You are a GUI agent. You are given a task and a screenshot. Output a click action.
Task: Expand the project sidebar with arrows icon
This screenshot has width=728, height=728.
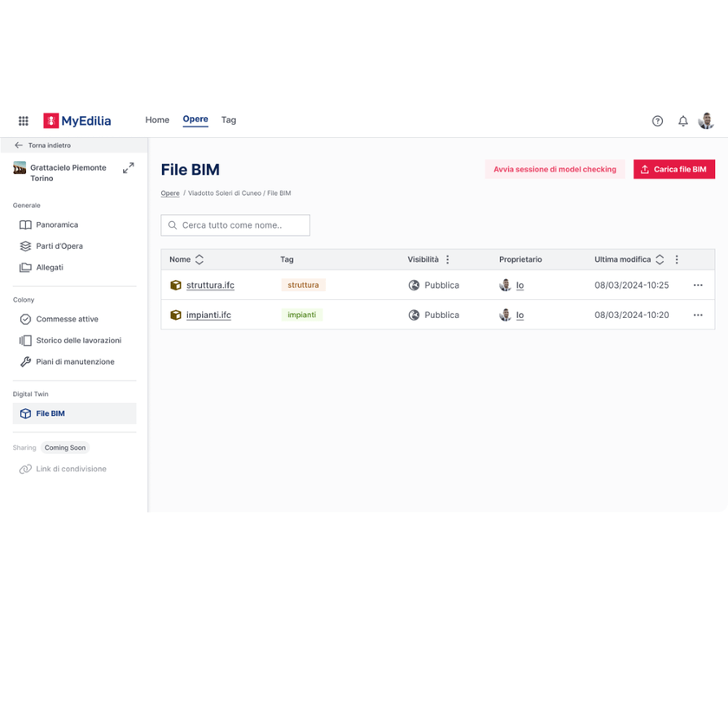(128, 167)
